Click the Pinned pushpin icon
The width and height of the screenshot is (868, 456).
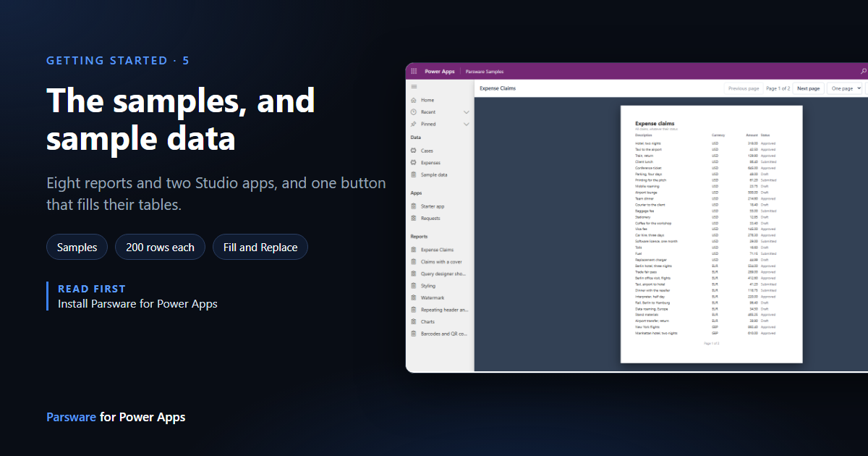tap(413, 124)
